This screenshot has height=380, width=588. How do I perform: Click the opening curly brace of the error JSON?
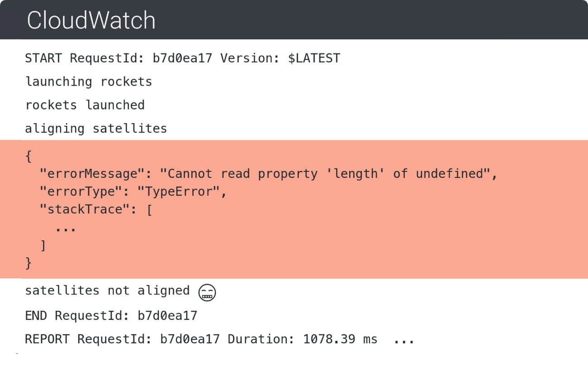coord(28,157)
